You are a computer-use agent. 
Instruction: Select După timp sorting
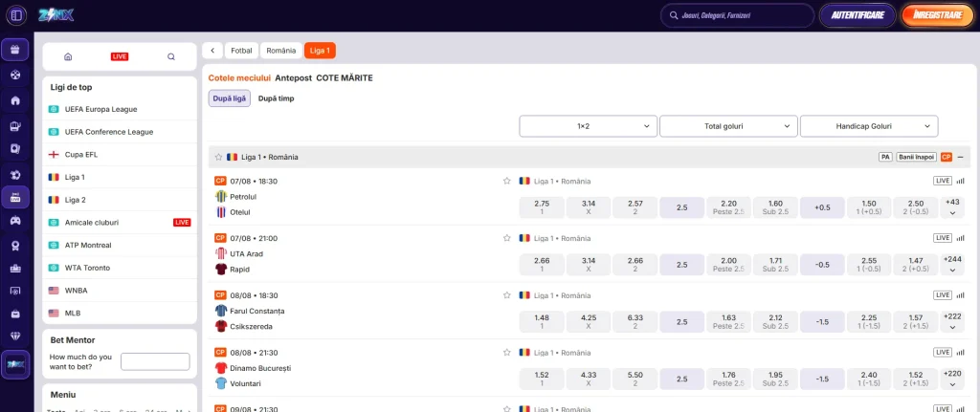tap(277, 98)
